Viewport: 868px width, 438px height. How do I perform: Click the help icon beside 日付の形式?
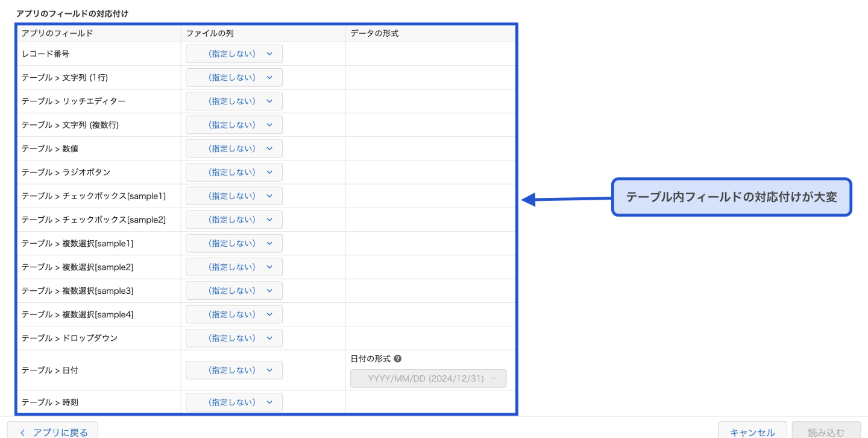click(397, 358)
